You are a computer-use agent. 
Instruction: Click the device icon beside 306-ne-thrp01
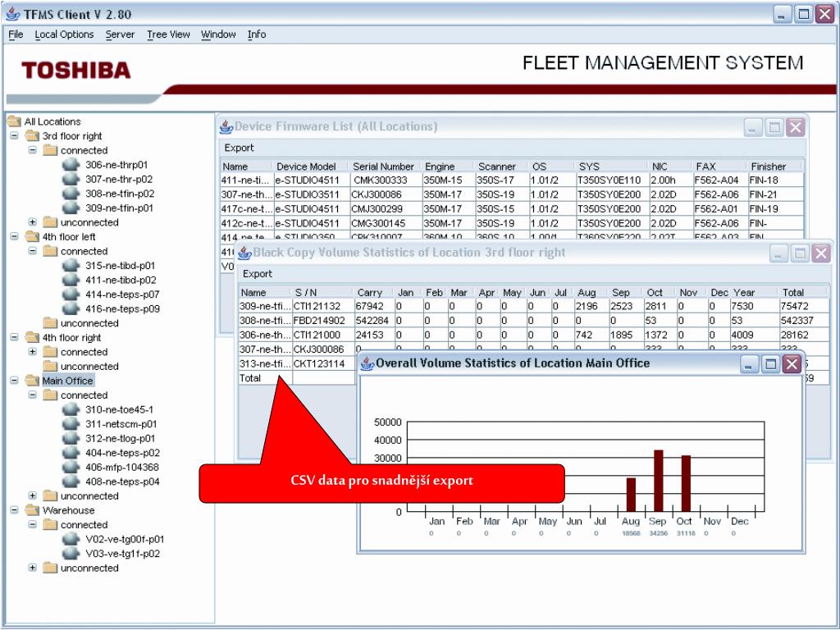(x=71, y=165)
